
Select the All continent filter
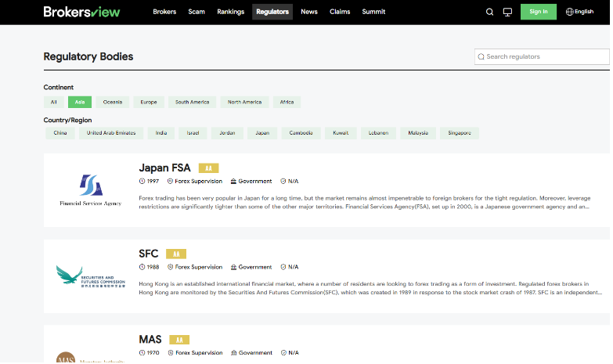53,102
